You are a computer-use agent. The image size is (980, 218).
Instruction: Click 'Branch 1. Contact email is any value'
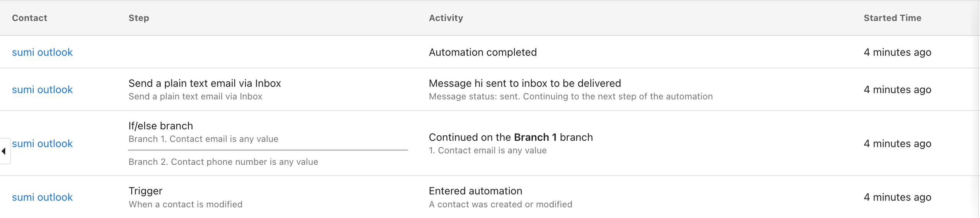[x=203, y=139]
